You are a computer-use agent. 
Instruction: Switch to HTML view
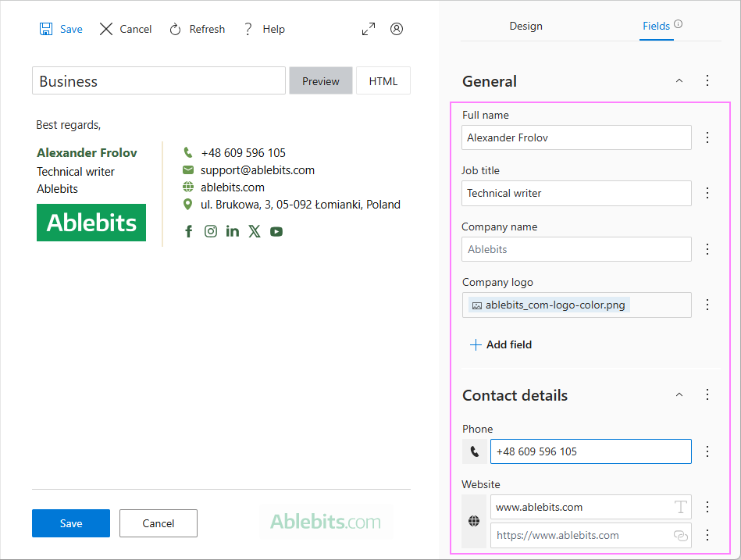pyautogui.click(x=383, y=80)
